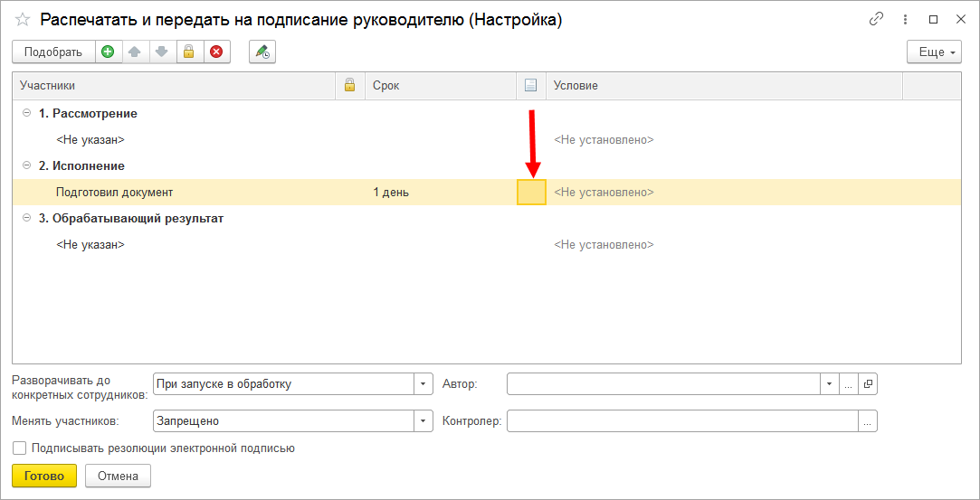Image resolution: width=980 pixels, height=500 pixels.
Task: Click the highlighted yellow cell in 'Подготовил документ' row
Action: [x=531, y=193]
